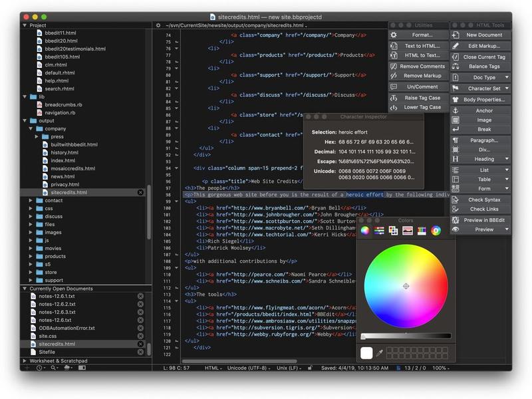Click the Text to HTML... button
Viewport: 532px width, 399px height.
[418, 46]
